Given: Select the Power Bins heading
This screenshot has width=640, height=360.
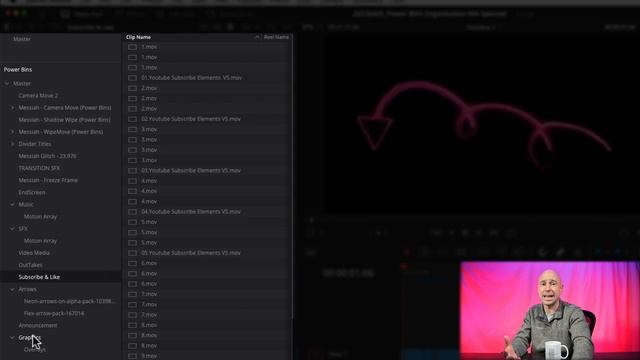Looking at the screenshot, I should pos(18,69).
